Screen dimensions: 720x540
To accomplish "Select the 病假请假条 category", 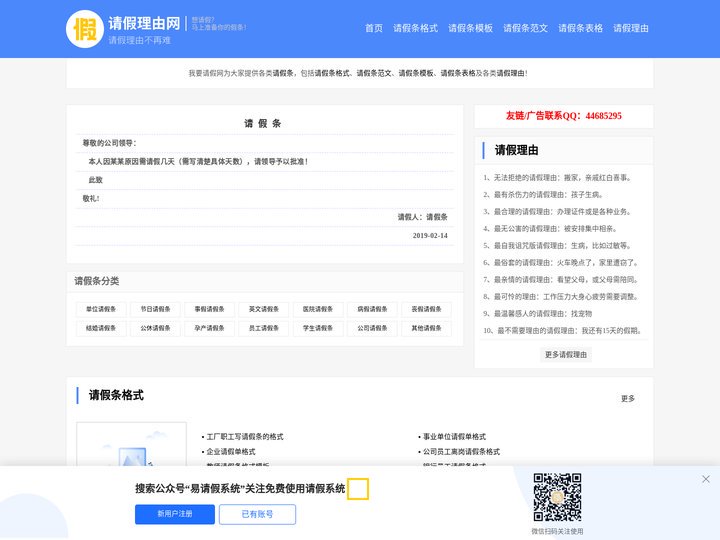I will click(372, 309).
